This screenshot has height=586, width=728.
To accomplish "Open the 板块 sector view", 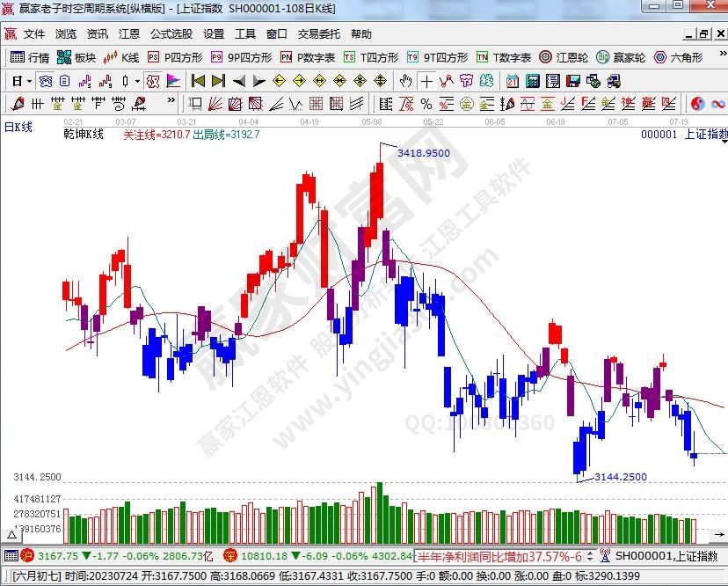I will pos(76,58).
